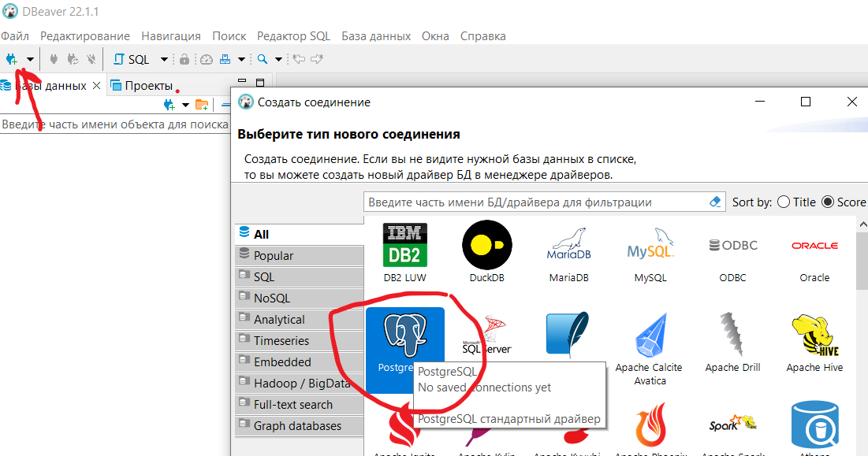Open the SQL editor button

coord(131,59)
